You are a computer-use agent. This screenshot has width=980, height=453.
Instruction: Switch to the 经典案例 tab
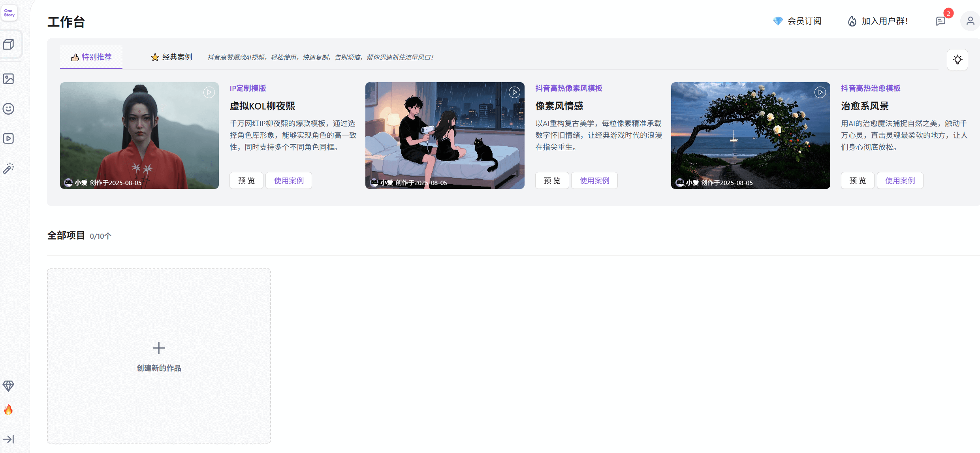click(x=171, y=57)
